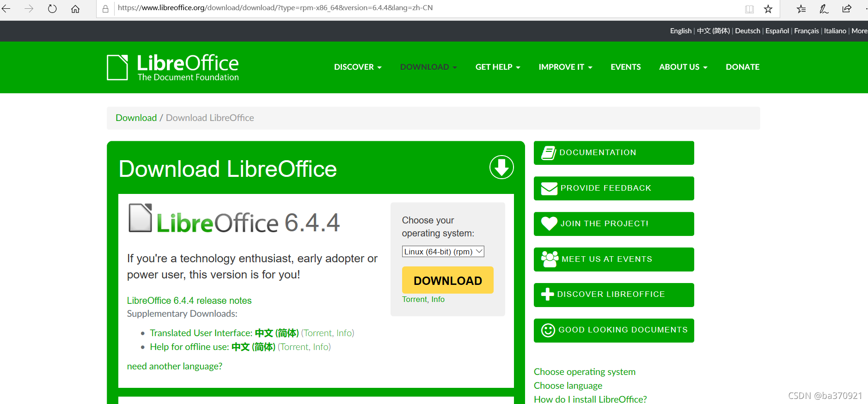
Task: Add page to favorites with star icon
Action: click(x=768, y=9)
